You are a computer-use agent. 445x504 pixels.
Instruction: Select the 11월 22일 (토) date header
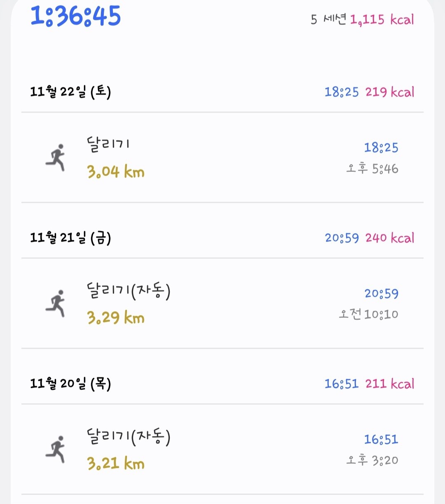tap(70, 92)
